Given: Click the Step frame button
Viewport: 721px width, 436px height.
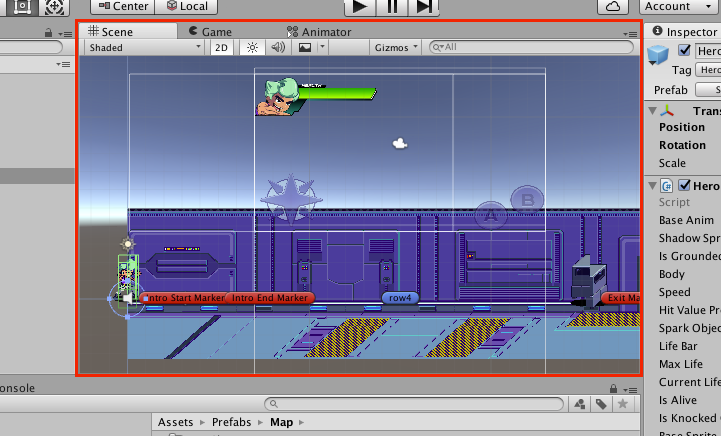Looking at the screenshot, I should [x=425, y=7].
